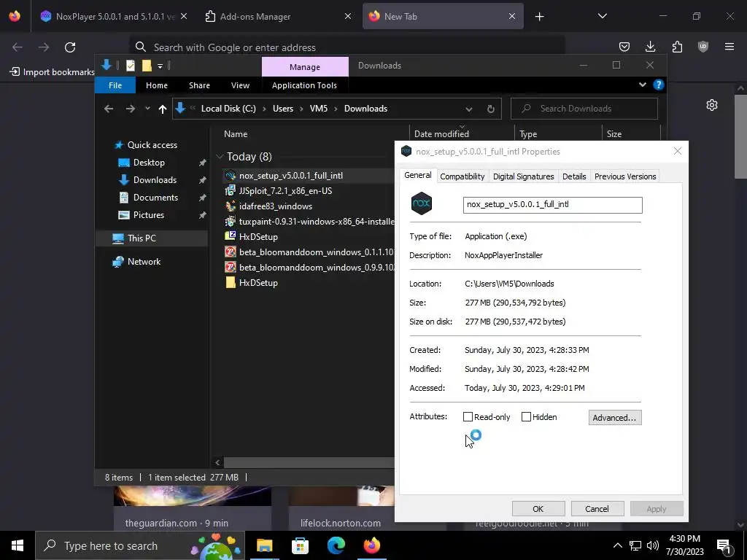Click the uBlock Origin shield icon
This screenshot has height=560, width=747.
tap(703, 47)
